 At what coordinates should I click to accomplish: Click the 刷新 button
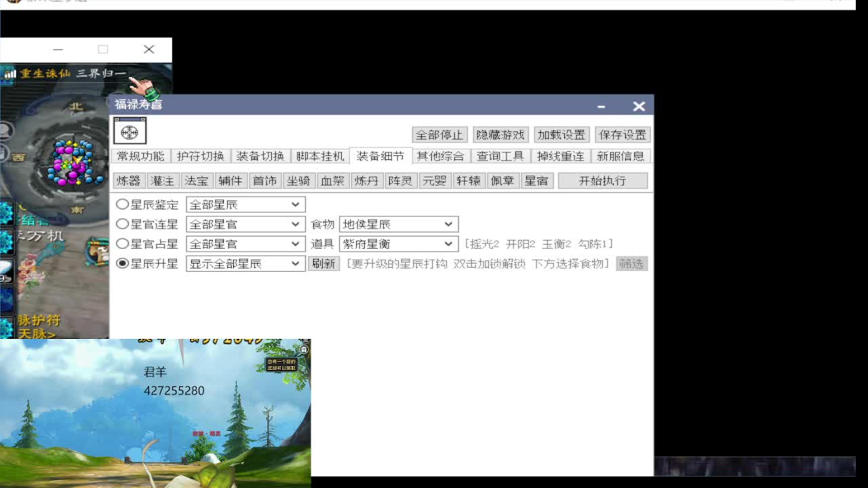click(x=323, y=264)
